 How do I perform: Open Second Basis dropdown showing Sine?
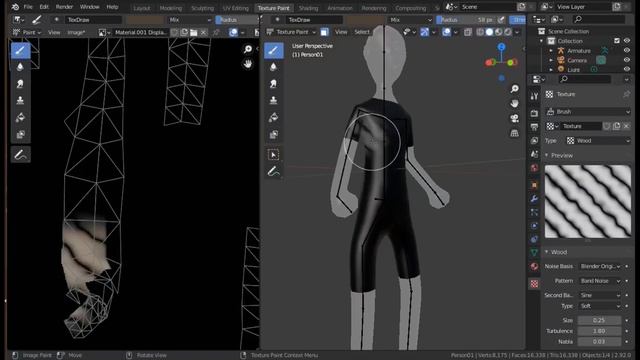[600, 295]
